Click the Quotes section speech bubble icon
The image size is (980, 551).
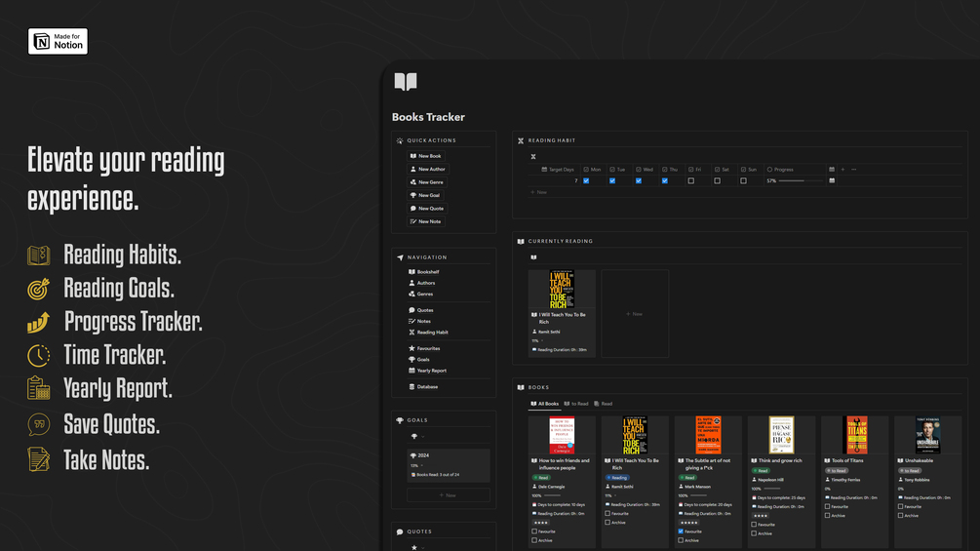400,531
